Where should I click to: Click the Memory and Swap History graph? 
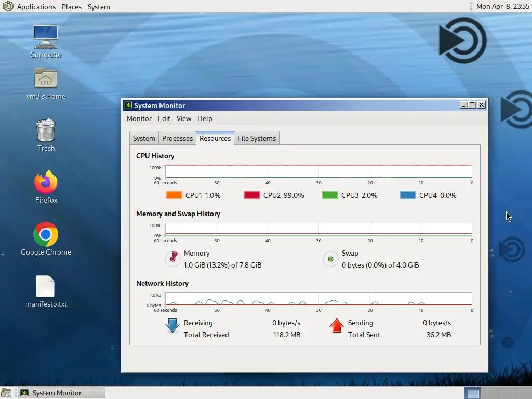[318, 229]
